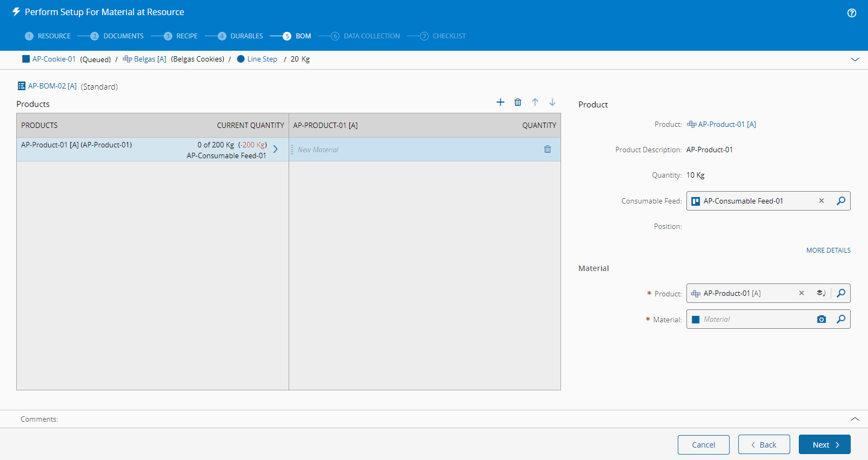Click substitute icon in Material Product field
The width and height of the screenshot is (868, 460).
tap(821, 293)
